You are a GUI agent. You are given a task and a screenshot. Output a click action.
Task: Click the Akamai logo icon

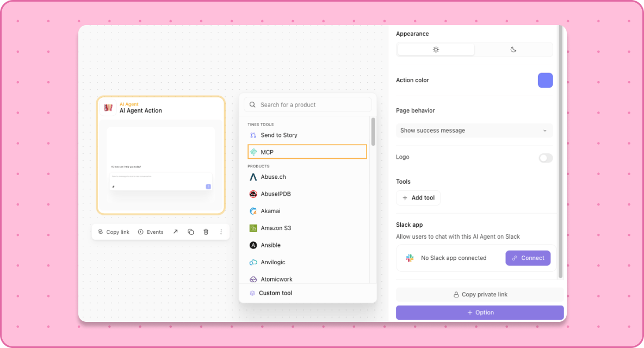[x=253, y=211]
